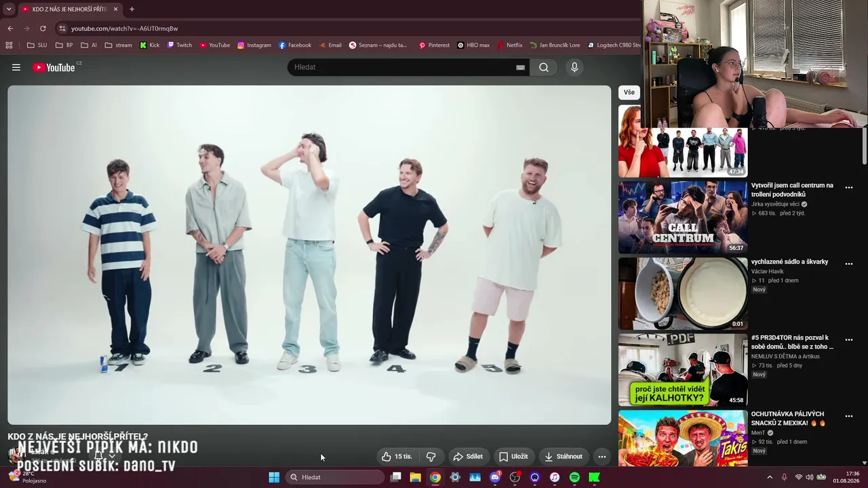Open options for Ochutnávka pálivých snacků video
The image size is (868, 488).
(x=848, y=416)
